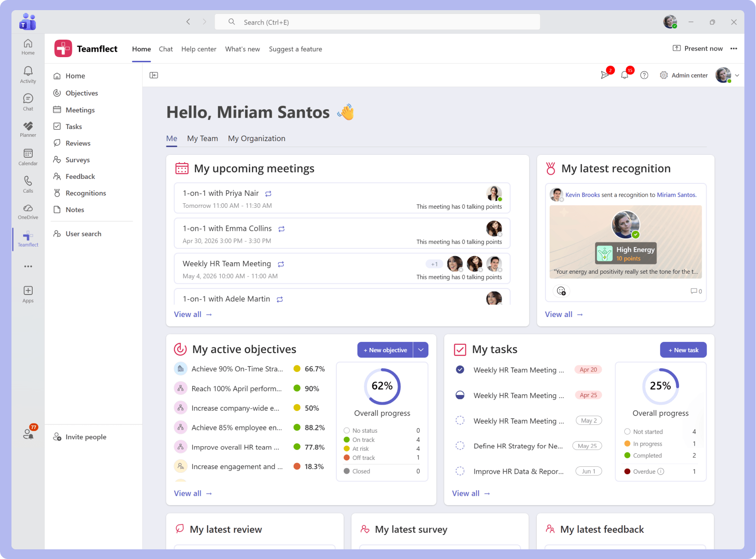Toggle status circle of May 2 task

(460, 420)
